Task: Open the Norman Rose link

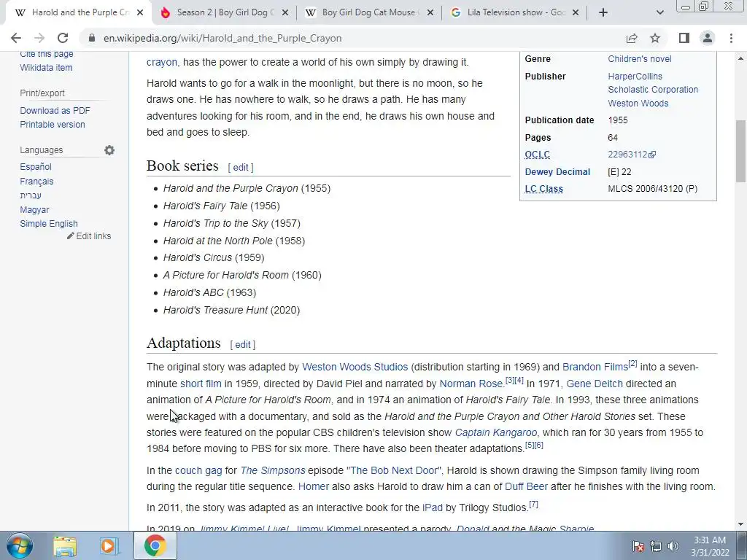Action: pos(471,384)
